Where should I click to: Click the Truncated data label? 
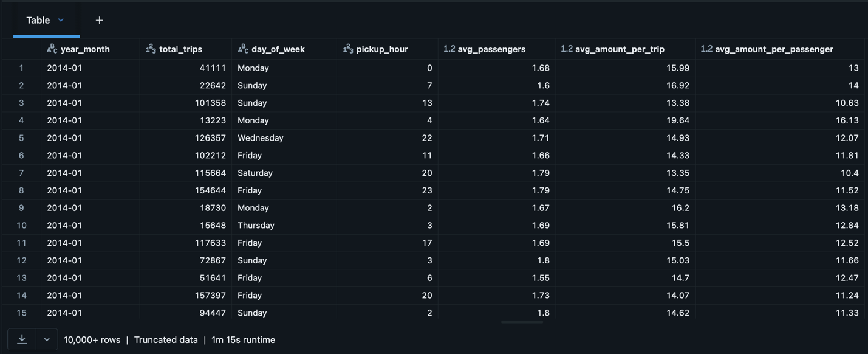click(x=166, y=339)
